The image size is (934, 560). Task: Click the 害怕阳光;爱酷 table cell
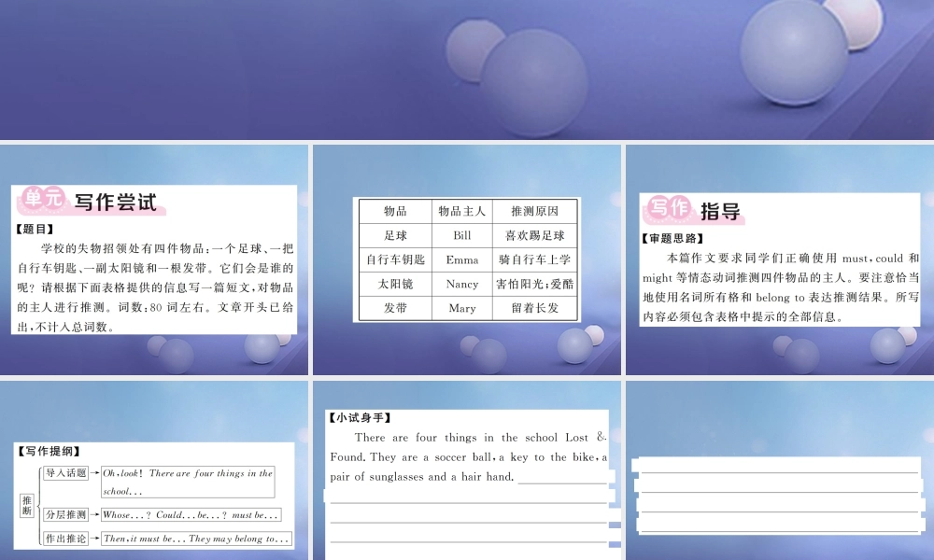pos(535,284)
